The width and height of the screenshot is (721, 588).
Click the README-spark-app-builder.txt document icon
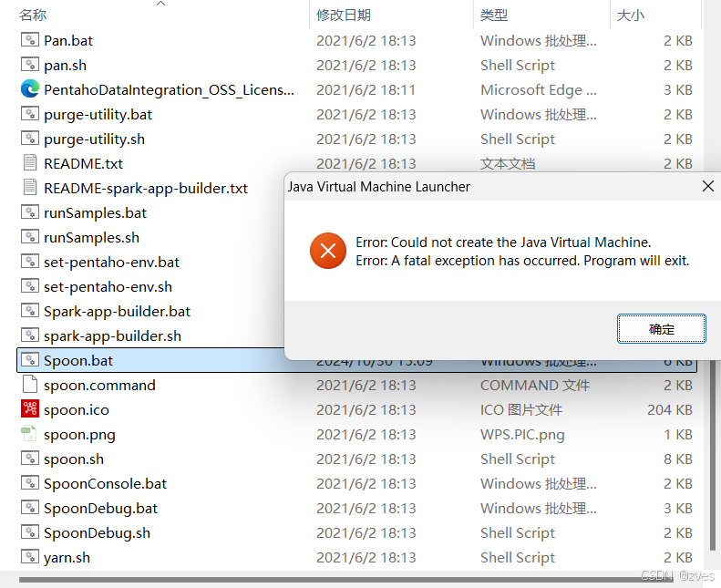pyautogui.click(x=30, y=188)
